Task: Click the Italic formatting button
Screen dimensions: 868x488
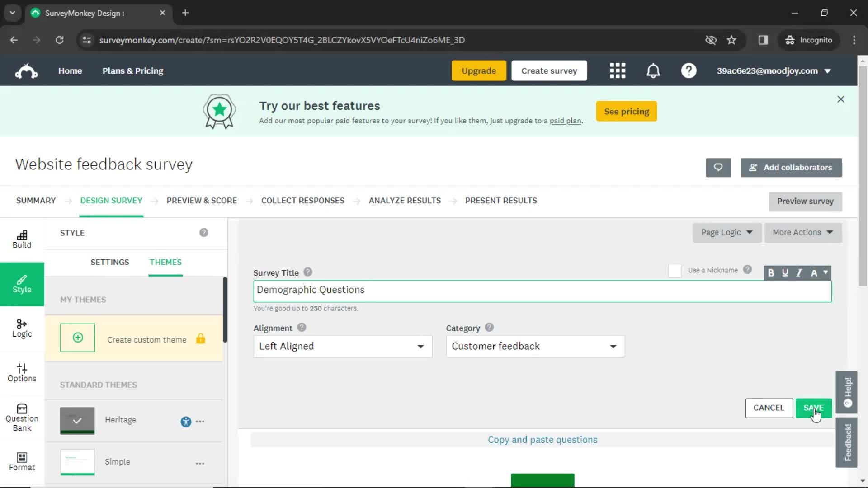Action: pyautogui.click(x=799, y=272)
